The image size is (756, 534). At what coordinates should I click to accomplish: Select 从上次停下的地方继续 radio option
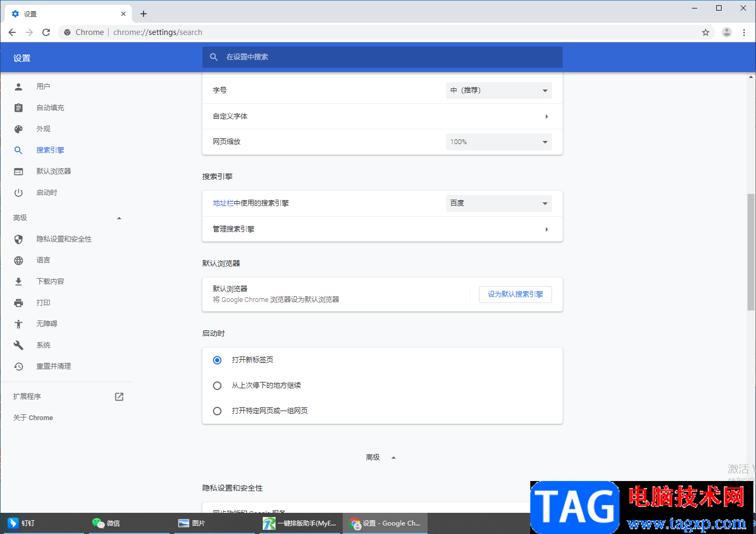pos(217,386)
